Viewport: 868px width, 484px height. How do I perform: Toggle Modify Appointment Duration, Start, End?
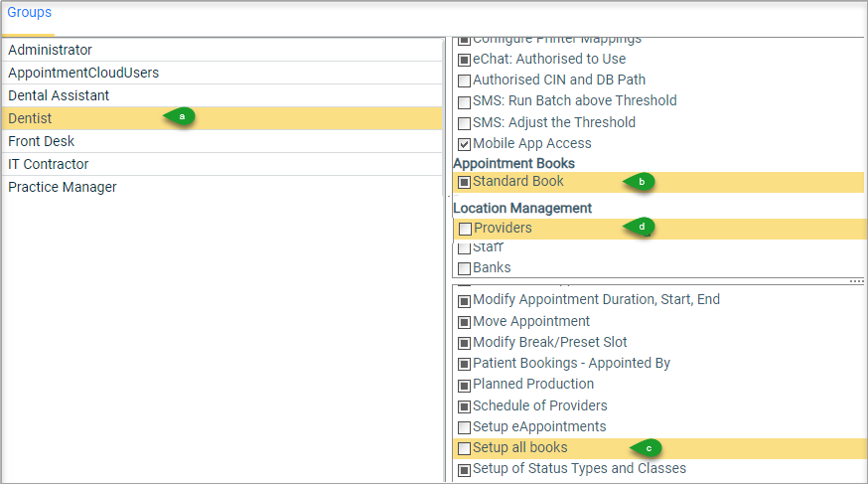[465, 301]
